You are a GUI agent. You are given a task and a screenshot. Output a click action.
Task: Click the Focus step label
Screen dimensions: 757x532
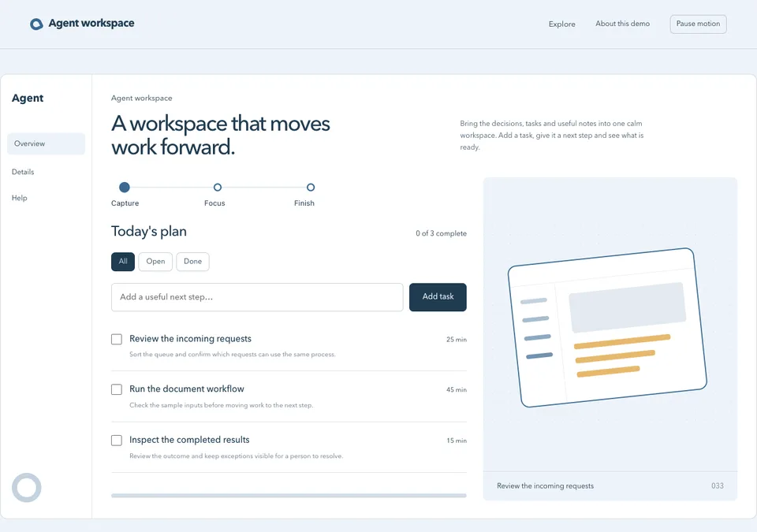(214, 203)
